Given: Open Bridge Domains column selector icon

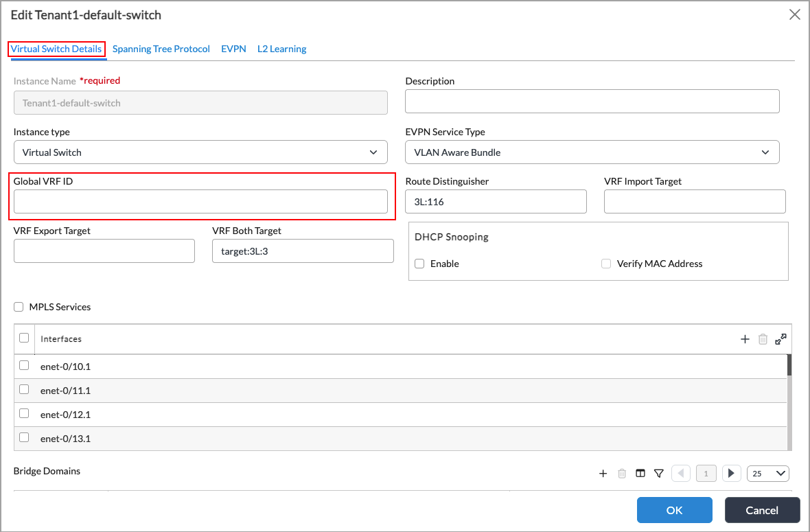Looking at the screenshot, I should tap(640, 473).
